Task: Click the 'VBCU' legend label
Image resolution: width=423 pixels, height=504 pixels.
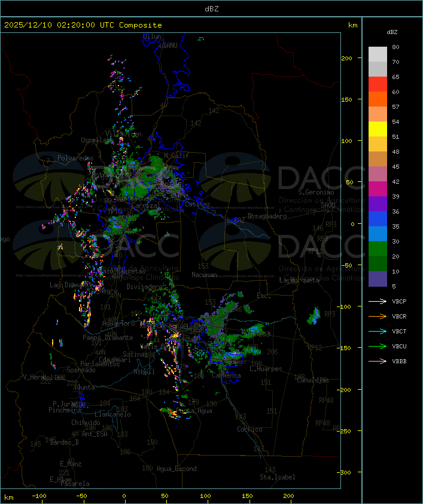Action: (x=399, y=346)
